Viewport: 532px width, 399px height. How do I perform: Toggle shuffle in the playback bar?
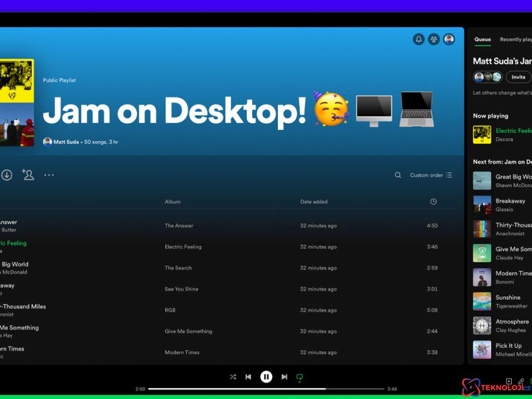point(233,377)
